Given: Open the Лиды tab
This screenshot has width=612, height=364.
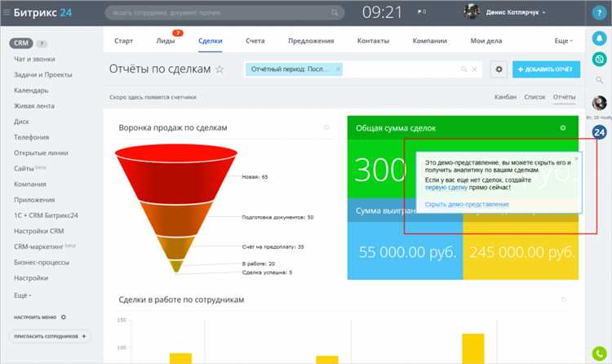Looking at the screenshot, I should [166, 41].
